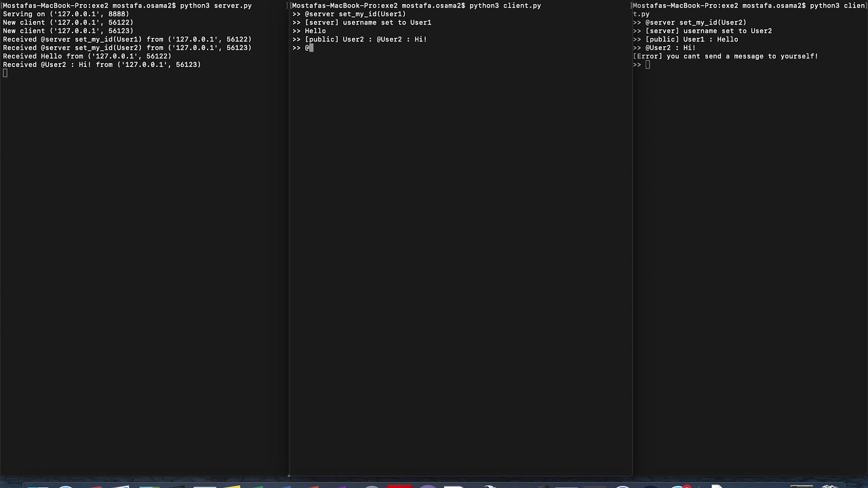
Task: Click '[server] username set to User1' line
Action: click(362, 22)
